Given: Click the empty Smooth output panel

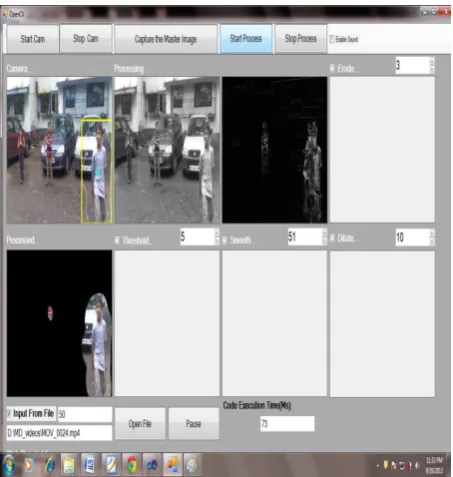Looking at the screenshot, I should coord(275,323).
